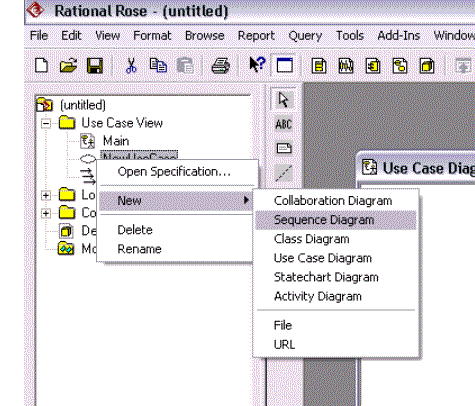This screenshot has height=406, width=475.
Task: Click the Browse Interaction Diagram toolbar icon
Action: click(346, 66)
